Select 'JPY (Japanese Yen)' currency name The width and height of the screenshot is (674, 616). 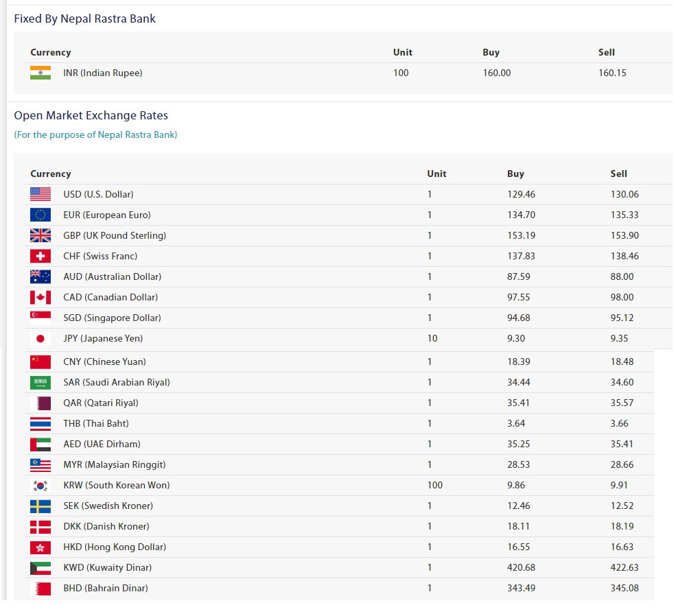click(x=103, y=339)
